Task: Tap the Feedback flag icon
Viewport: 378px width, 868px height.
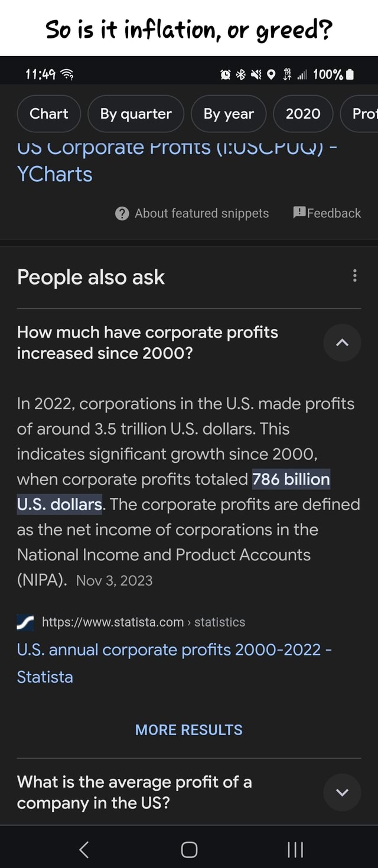Action: point(299,213)
